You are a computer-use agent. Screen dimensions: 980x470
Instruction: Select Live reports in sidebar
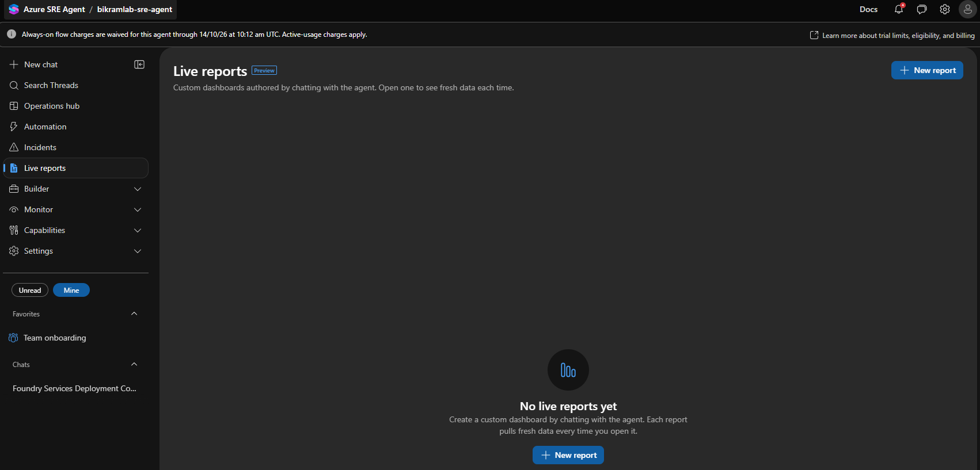tap(76, 168)
